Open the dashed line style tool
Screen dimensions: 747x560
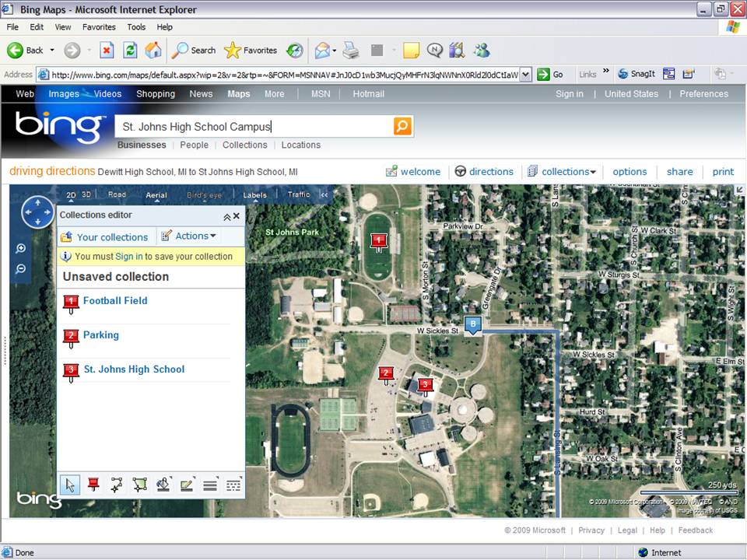click(233, 485)
